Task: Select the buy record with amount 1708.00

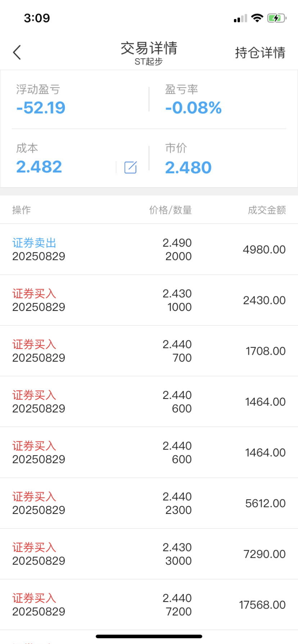Action: pos(149,351)
